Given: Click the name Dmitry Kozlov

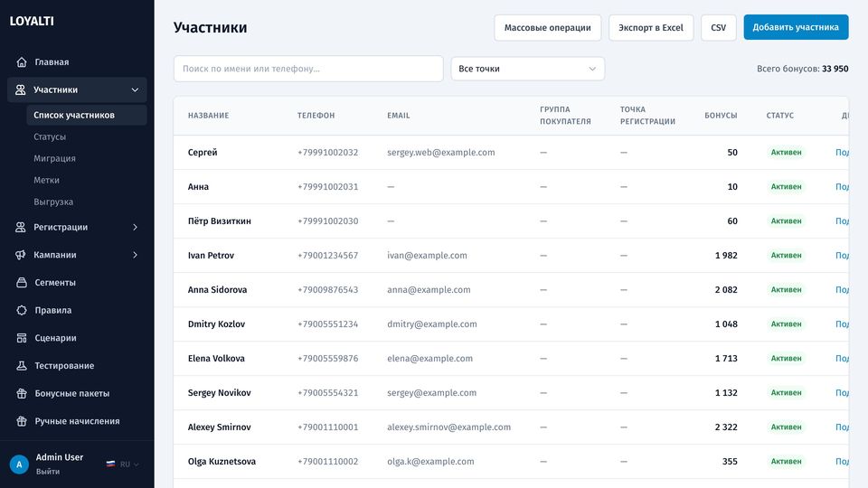Looking at the screenshot, I should pyautogui.click(x=216, y=324).
